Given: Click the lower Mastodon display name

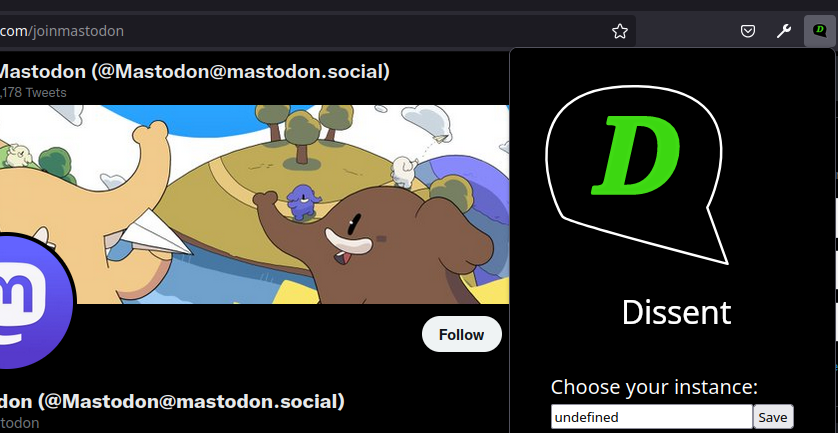Looking at the screenshot, I should (x=172, y=402).
